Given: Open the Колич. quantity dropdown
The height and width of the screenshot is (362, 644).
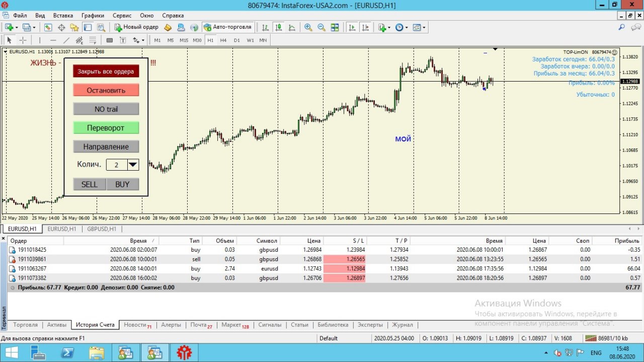Looking at the screenshot, I should 133,165.
